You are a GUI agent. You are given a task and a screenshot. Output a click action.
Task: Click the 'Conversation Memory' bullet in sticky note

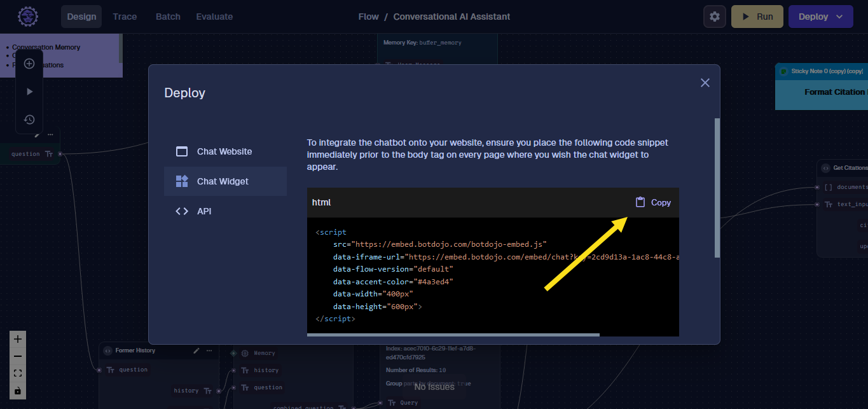click(x=46, y=47)
